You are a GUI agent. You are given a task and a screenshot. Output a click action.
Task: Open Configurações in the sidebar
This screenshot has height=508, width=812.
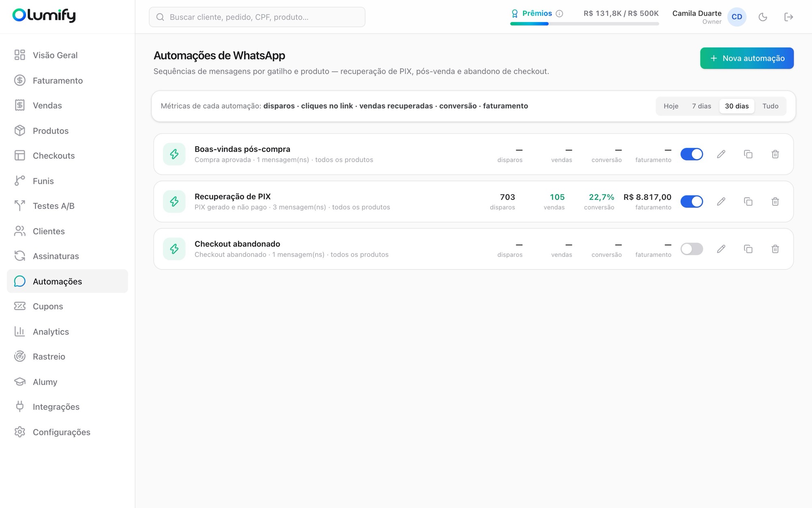67,432
